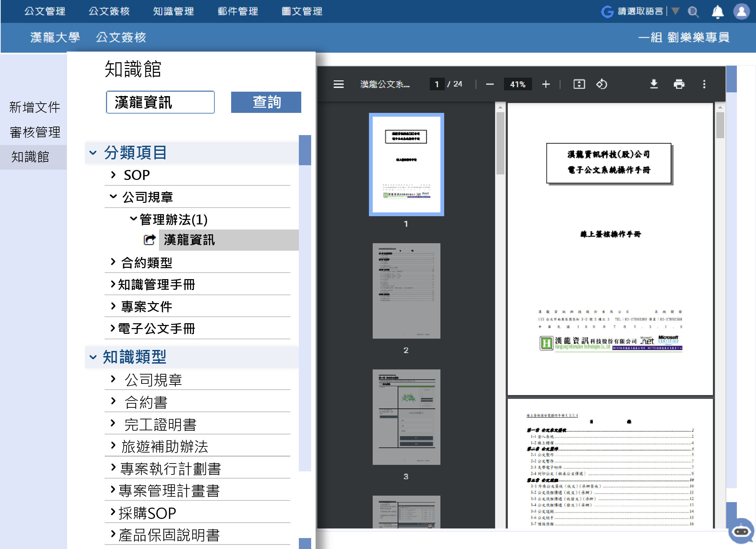Open the 公文簽核 top menu
Screen dimensions: 756x549
(x=109, y=11)
